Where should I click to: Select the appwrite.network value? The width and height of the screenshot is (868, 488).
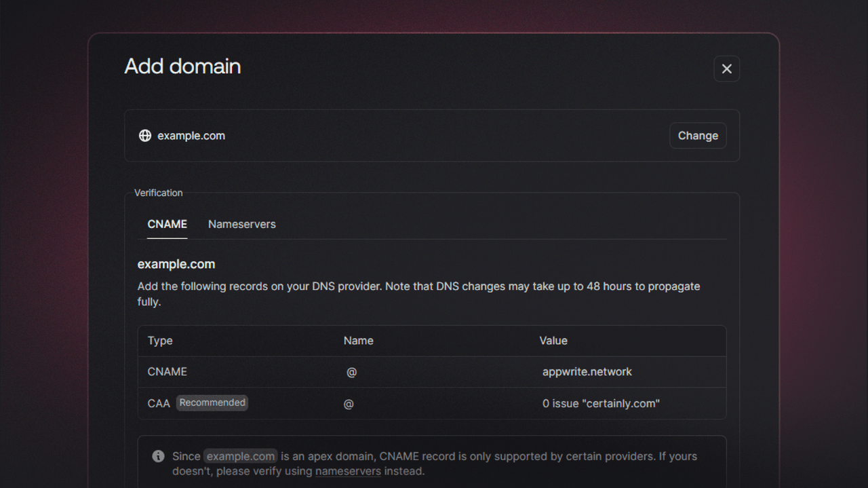(587, 372)
